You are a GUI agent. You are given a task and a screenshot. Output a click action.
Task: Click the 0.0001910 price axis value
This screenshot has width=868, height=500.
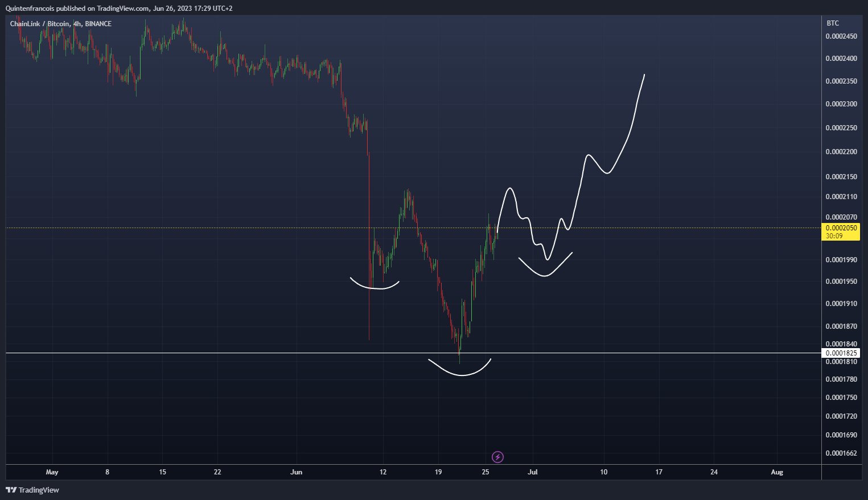[841, 304]
